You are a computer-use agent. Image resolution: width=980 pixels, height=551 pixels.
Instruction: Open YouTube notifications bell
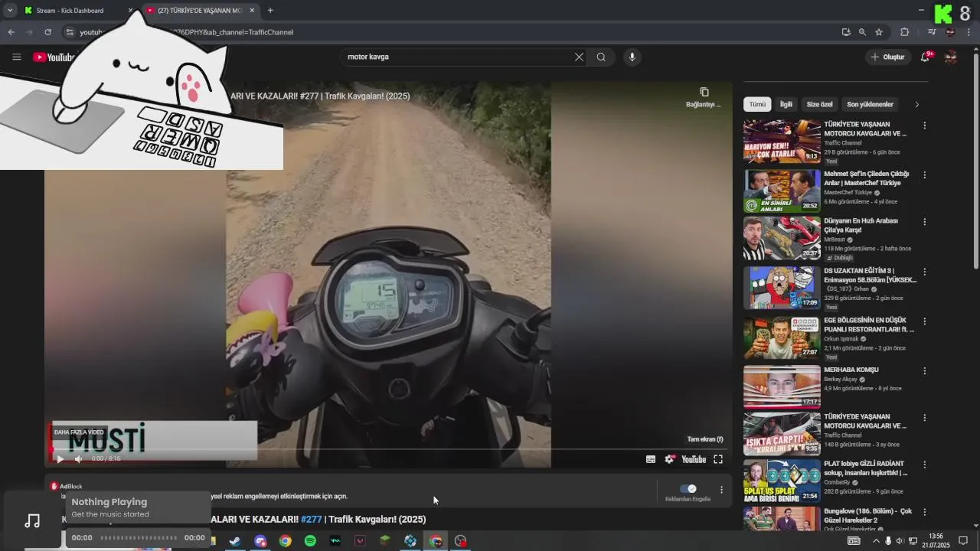[x=926, y=57]
